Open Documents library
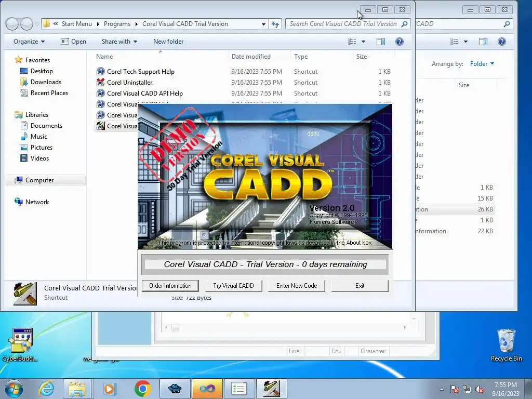The height and width of the screenshot is (399, 532). (46, 126)
